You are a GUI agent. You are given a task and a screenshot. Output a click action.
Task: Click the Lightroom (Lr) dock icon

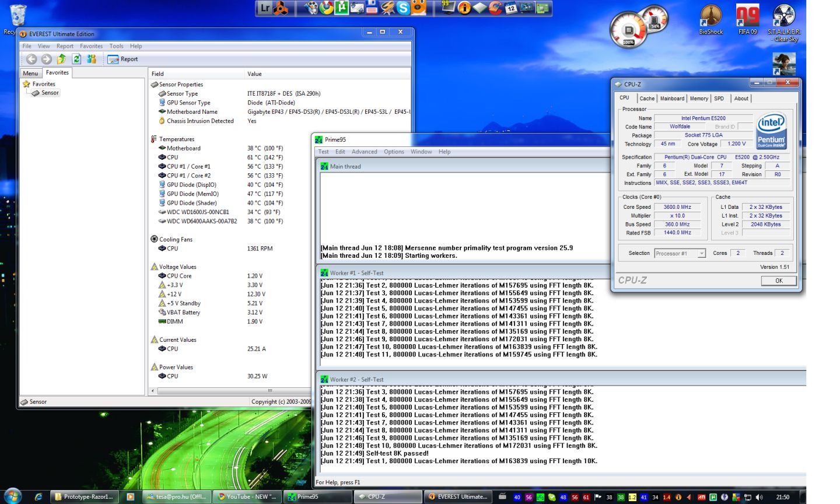click(265, 8)
